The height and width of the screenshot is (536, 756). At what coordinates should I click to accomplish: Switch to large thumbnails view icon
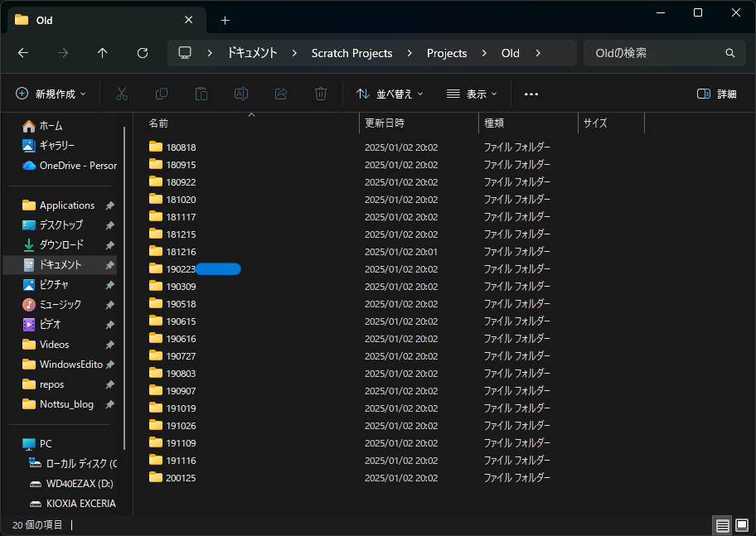coord(741,525)
